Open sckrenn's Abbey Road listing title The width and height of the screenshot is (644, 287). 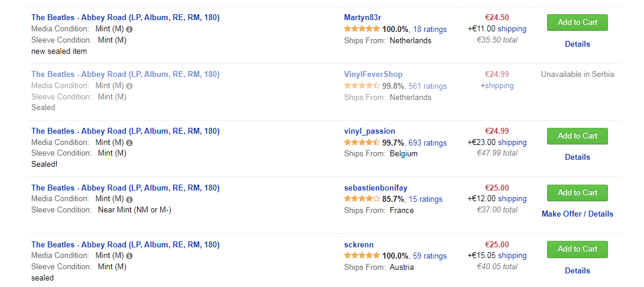(x=126, y=244)
